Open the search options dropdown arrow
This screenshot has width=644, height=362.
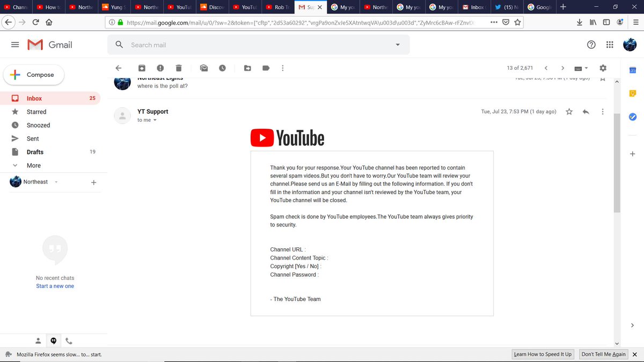(398, 45)
